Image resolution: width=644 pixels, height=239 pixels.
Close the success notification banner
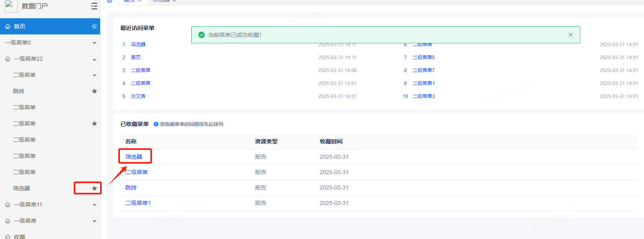click(570, 35)
